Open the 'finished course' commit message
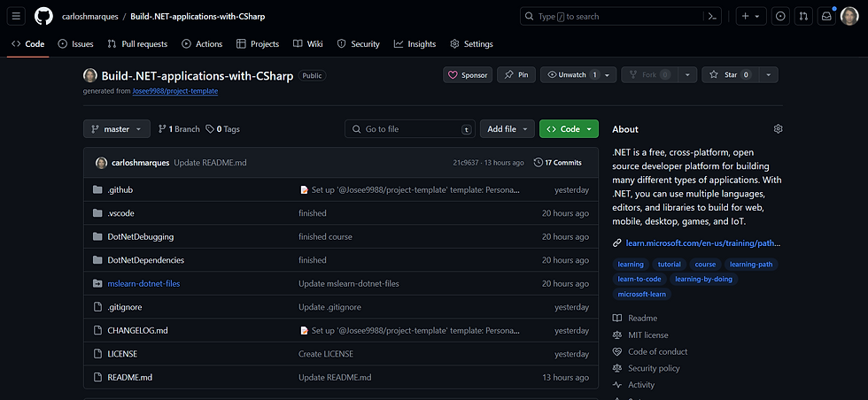This screenshot has height=400, width=868. (326, 237)
